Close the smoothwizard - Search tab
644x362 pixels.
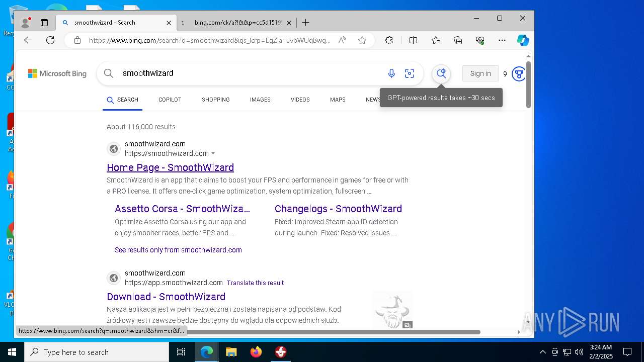(169, 23)
